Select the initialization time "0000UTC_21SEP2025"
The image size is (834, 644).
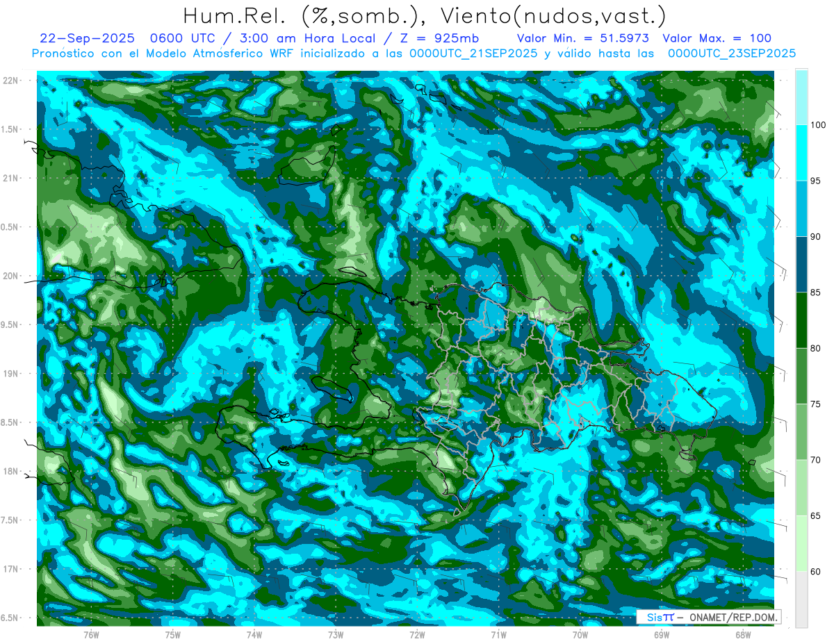pyautogui.click(x=473, y=53)
